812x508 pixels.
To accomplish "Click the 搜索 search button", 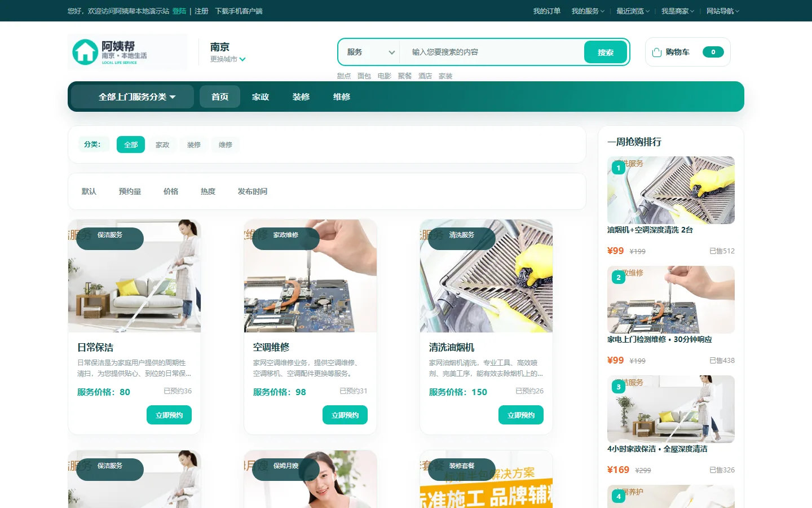I will 606,52.
